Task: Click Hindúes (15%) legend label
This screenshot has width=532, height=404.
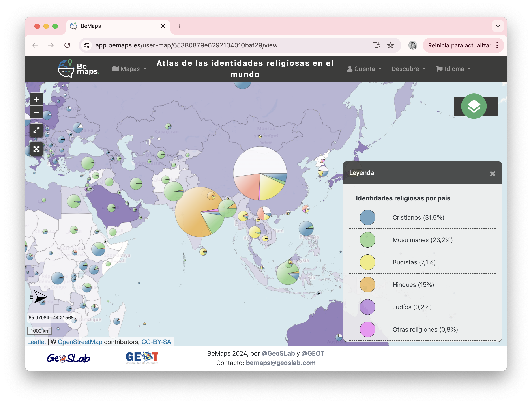Action: (413, 285)
